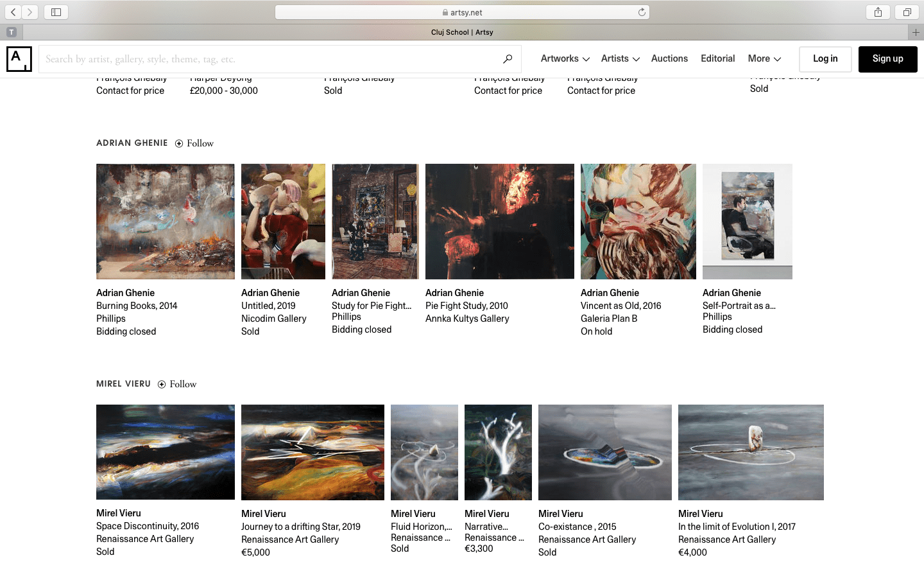924x578 pixels.
Task: Open the Burning Books artwork thumbnail
Action: (x=166, y=222)
